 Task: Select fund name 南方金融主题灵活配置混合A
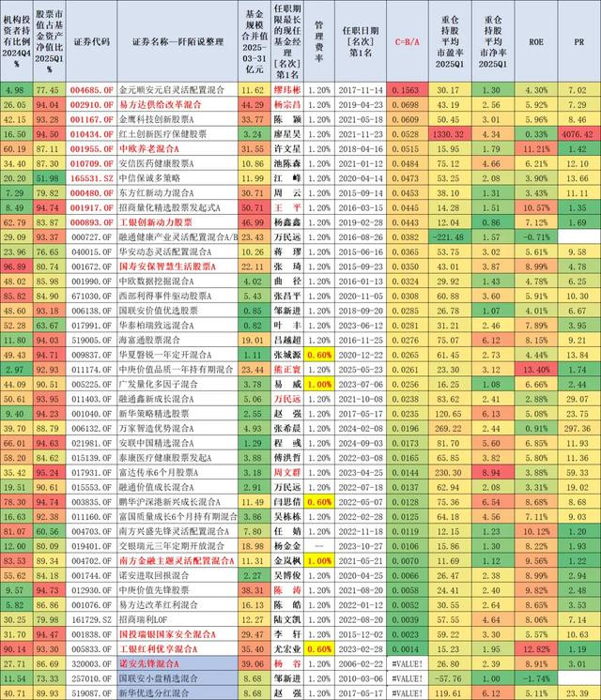[177, 561]
